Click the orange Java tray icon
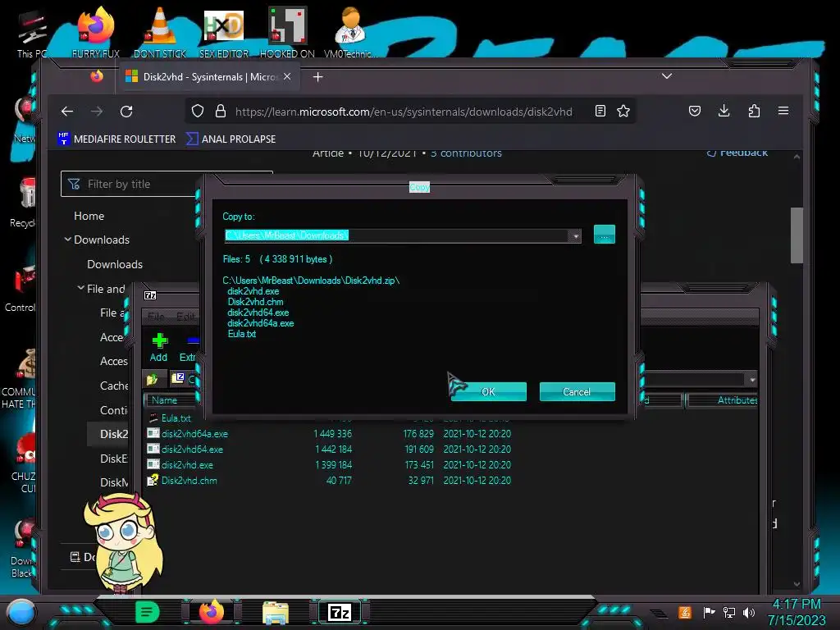 pos(685,612)
